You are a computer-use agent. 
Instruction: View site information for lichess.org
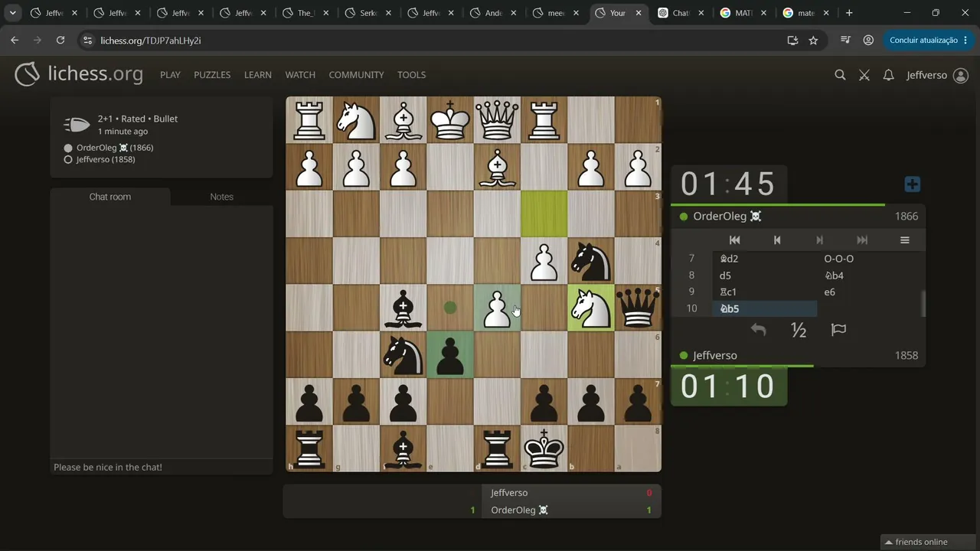click(x=87, y=41)
